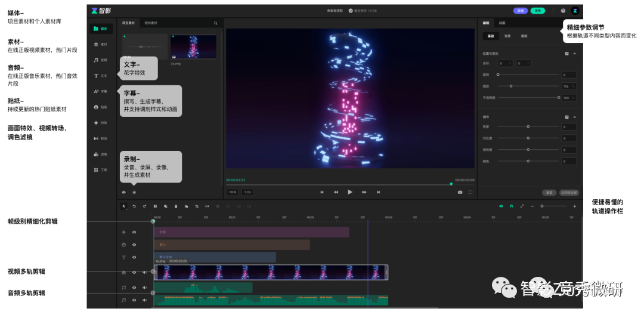Delete clip using the trash icon
The image size is (644, 318).
(x=176, y=206)
